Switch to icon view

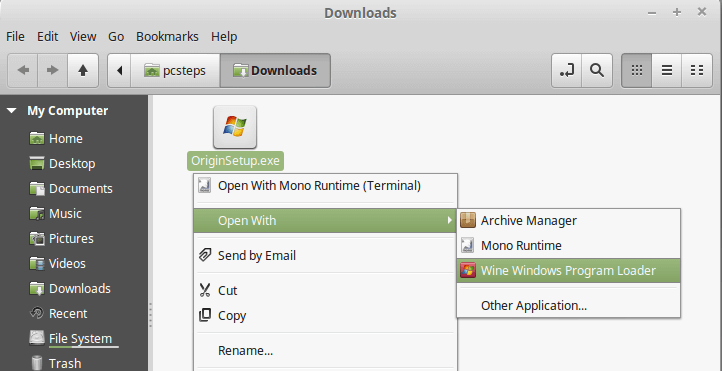tap(637, 70)
